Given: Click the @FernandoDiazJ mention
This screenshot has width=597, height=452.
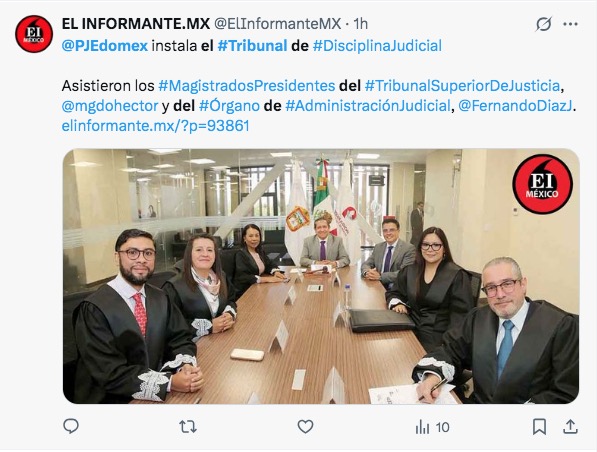Looking at the screenshot, I should pyautogui.click(x=515, y=106).
